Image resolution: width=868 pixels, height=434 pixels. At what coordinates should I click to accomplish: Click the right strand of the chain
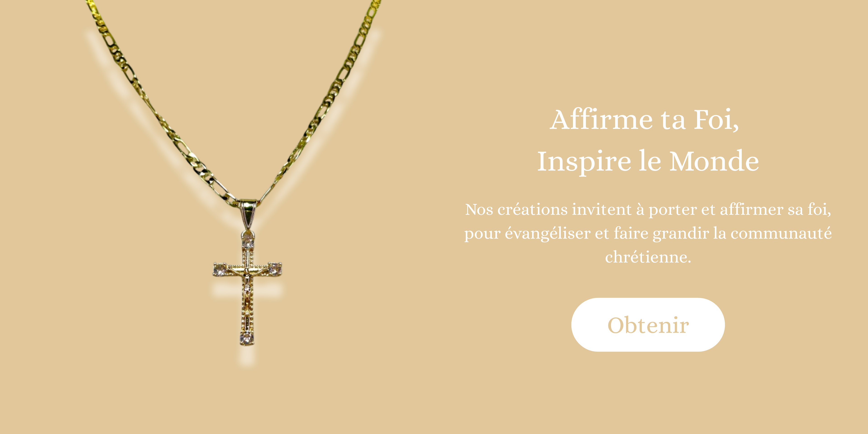pyautogui.click(x=320, y=101)
